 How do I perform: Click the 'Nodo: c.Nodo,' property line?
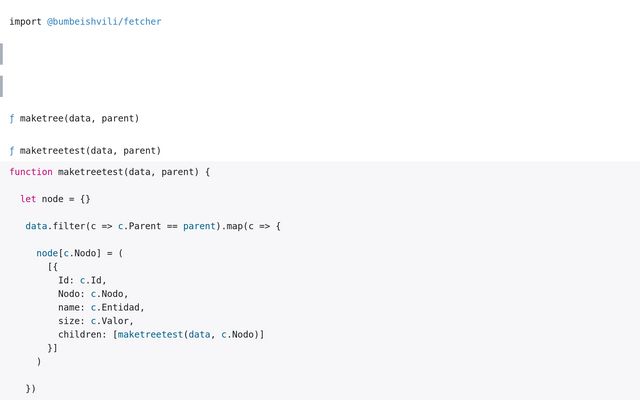(x=93, y=294)
